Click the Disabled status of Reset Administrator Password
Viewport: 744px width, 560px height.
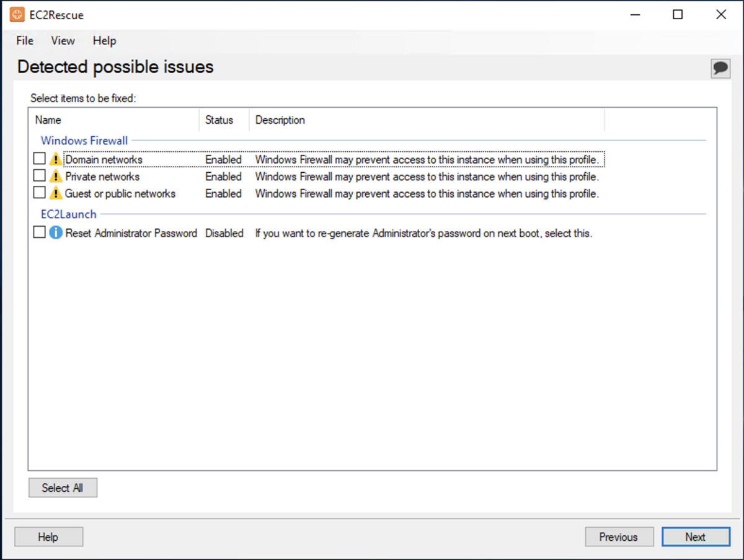click(224, 234)
